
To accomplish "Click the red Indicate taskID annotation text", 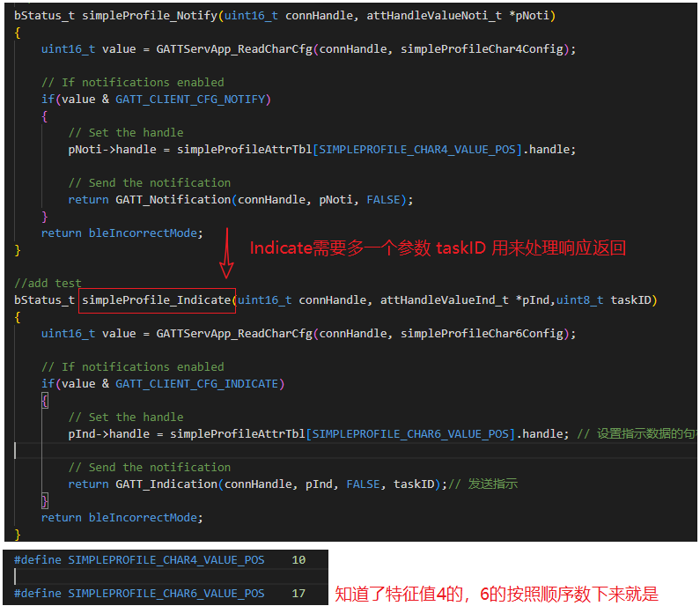I will coord(438,248).
